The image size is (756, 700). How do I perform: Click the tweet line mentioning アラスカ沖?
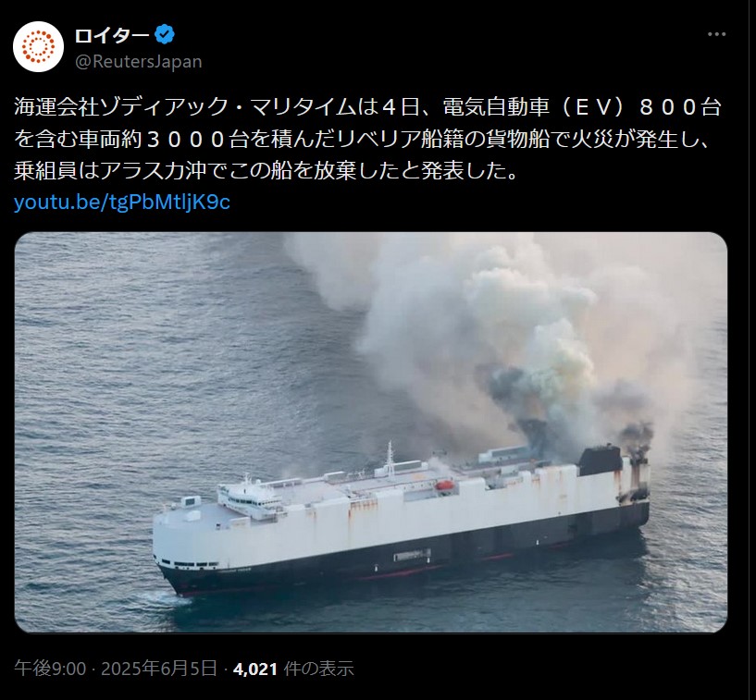click(266, 170)
